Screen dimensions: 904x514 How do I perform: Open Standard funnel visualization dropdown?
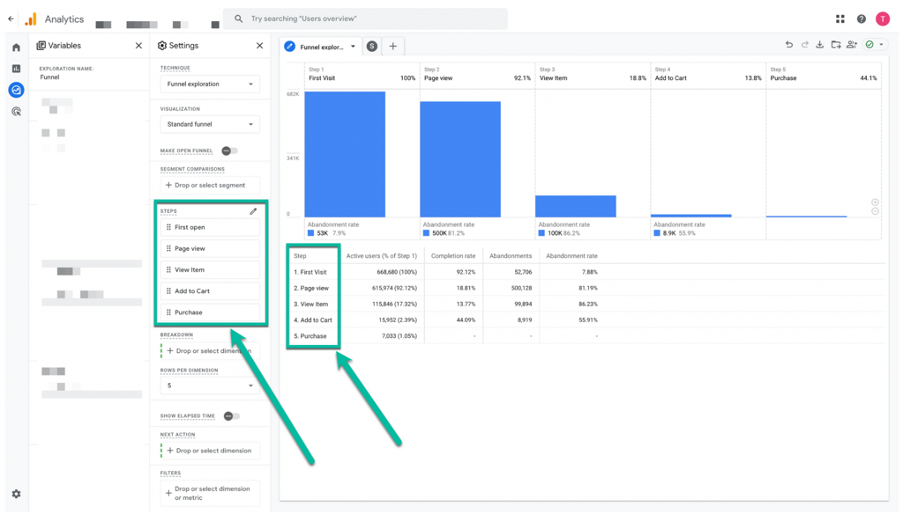pos(210,124)
